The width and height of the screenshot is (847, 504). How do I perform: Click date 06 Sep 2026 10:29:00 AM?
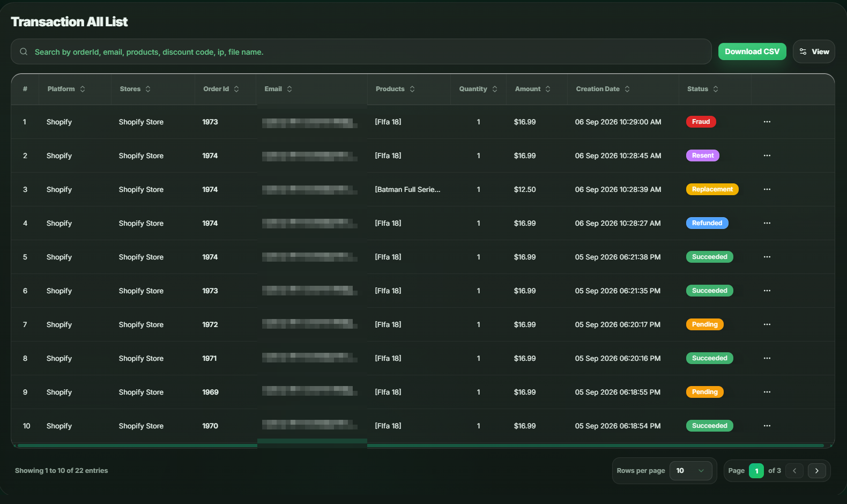click(618, 122)
